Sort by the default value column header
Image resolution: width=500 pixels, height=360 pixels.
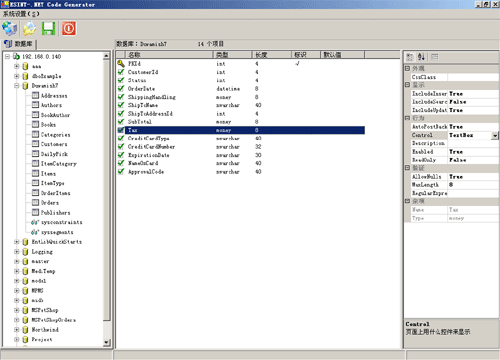click(343, 55)
